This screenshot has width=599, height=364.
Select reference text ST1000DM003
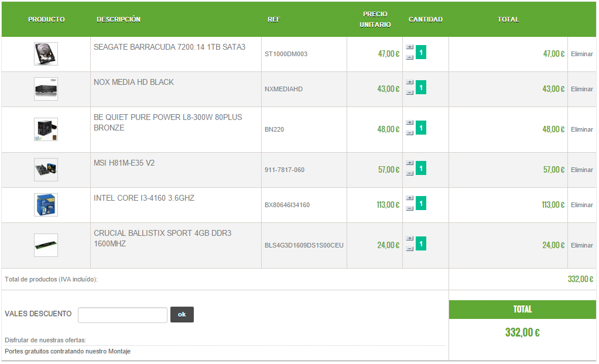coord(286,54)
